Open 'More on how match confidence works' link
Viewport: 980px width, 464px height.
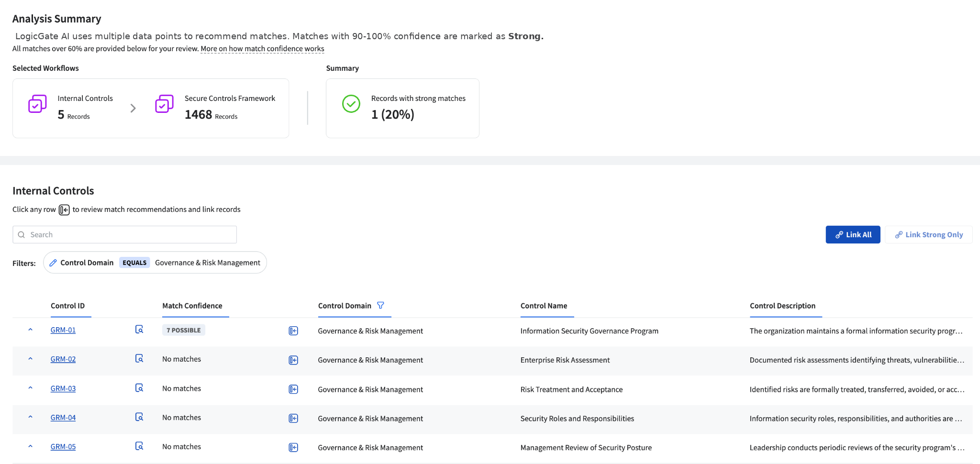point(262,49)
